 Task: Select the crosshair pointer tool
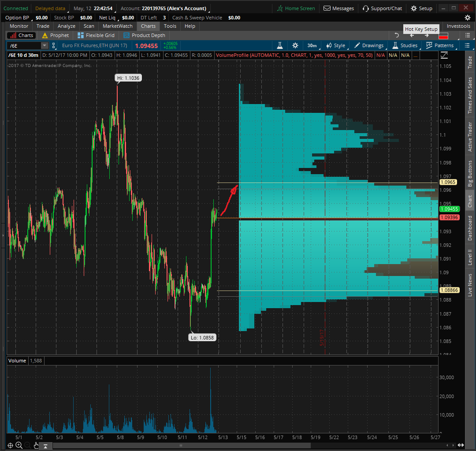coord(10,445)
